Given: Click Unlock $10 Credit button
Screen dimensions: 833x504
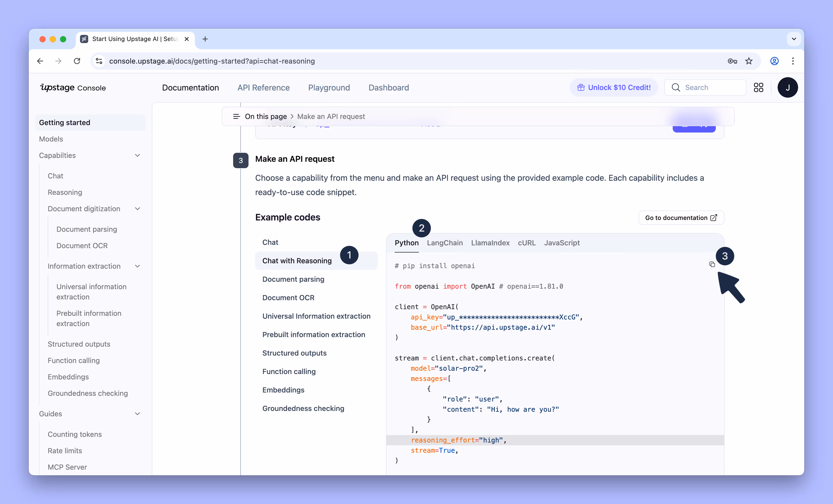Looking at the screenshot, I should [613, 88].
